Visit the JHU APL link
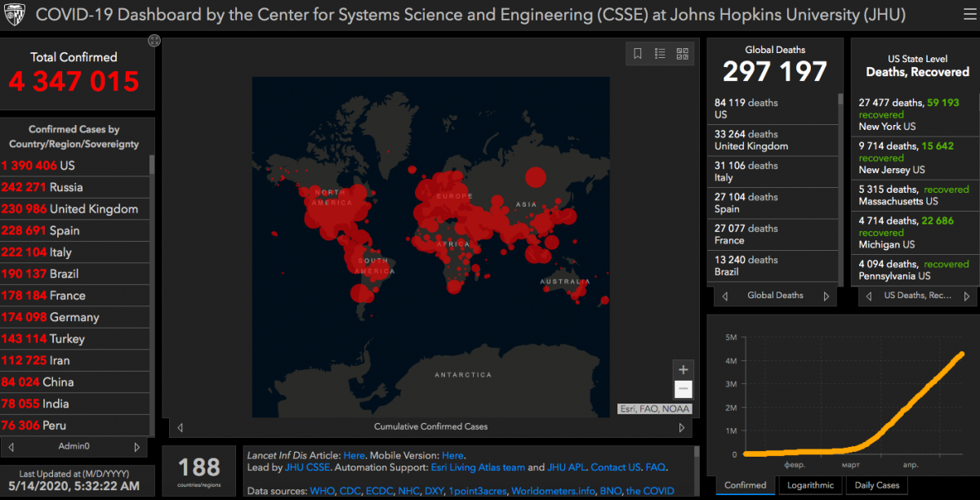The height and width of the screenshot is (500, 980). click(566, 467)
